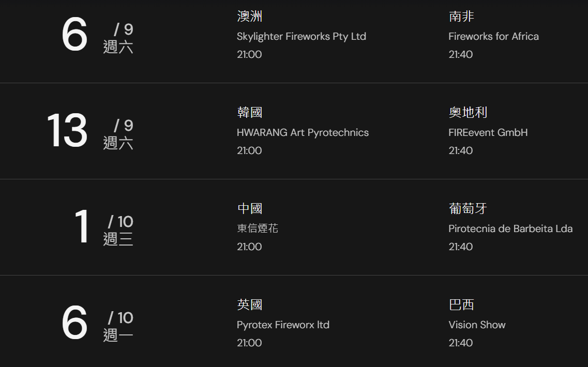Open Pirotecnia de Barbeita Lda entry
The image size is (588, 367).
tap(510, 228)
